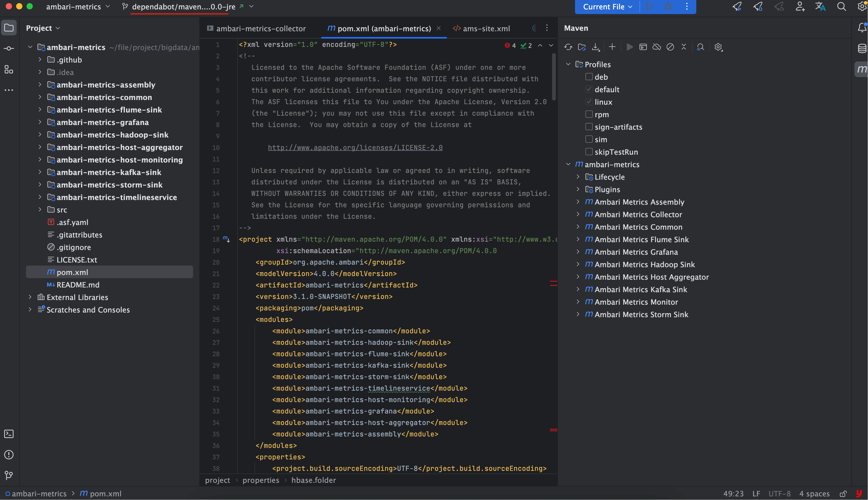
Task: Collapse all nodes in Maven panel
Action: point(684,47)
